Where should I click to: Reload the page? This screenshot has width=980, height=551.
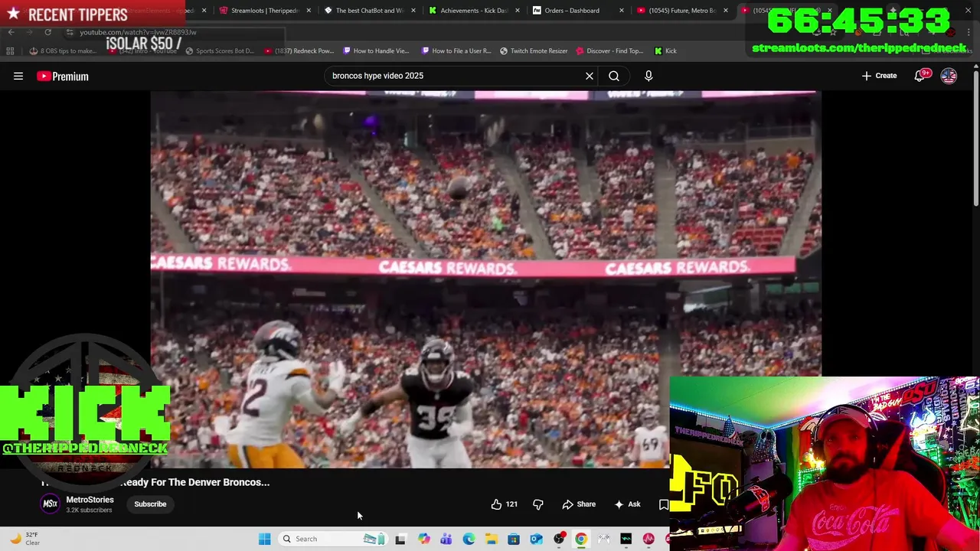click(47, 32)
